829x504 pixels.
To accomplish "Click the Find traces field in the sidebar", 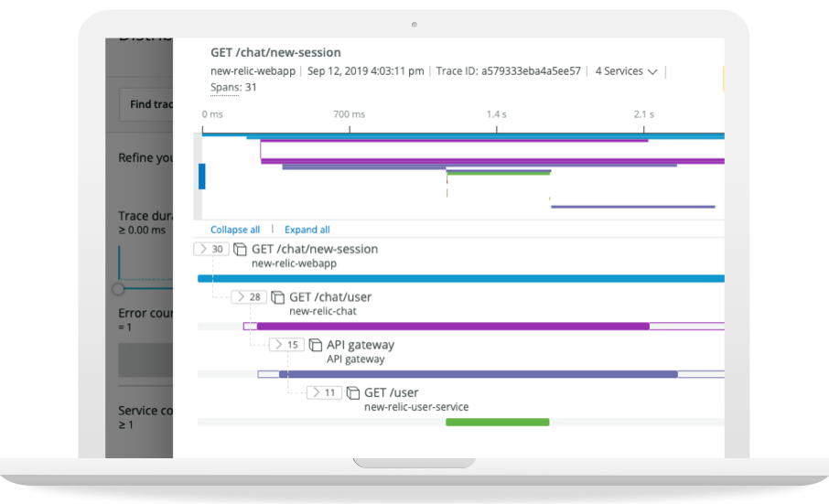I will tap(146, 104).
